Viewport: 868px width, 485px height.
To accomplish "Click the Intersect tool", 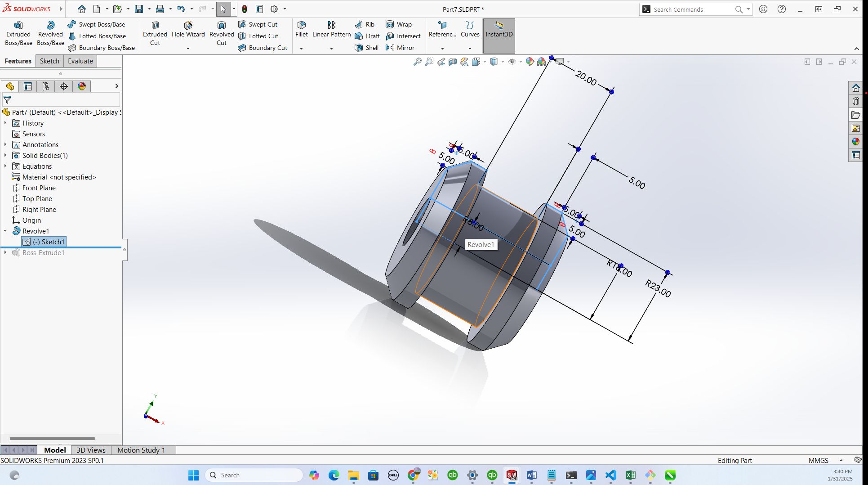I will pos(403,36).
